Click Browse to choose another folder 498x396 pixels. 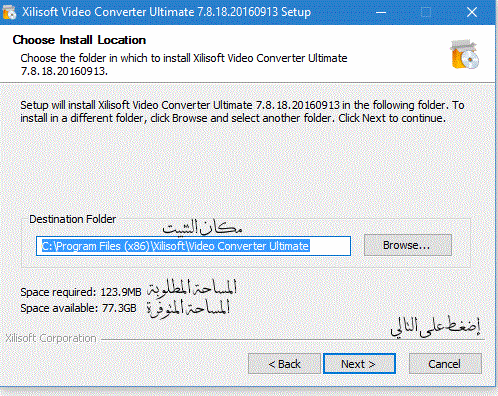coord(408,245)
